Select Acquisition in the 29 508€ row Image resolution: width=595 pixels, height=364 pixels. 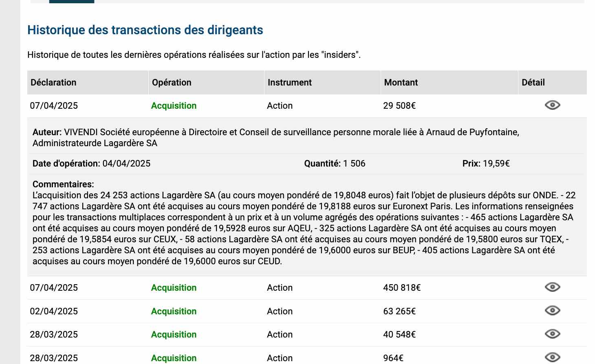[174, 105]
